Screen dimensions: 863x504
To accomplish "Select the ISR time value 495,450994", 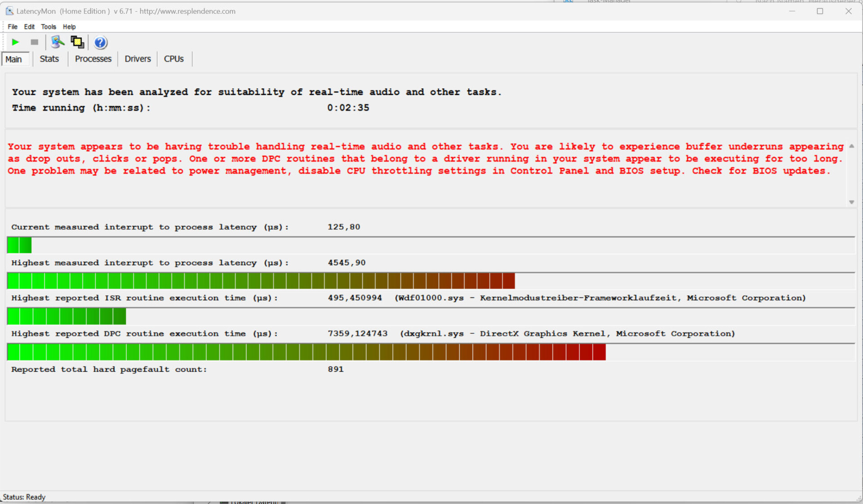I will (355, 298).
